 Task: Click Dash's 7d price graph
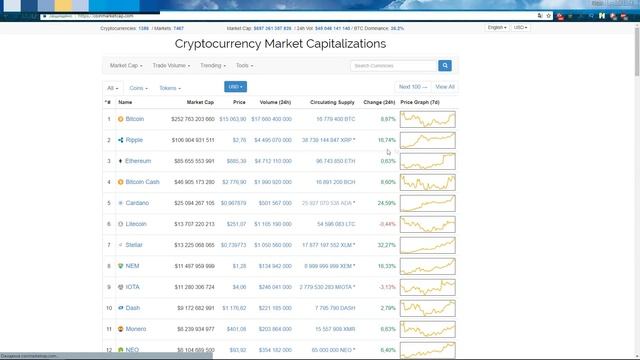click(x=428, y=308)
